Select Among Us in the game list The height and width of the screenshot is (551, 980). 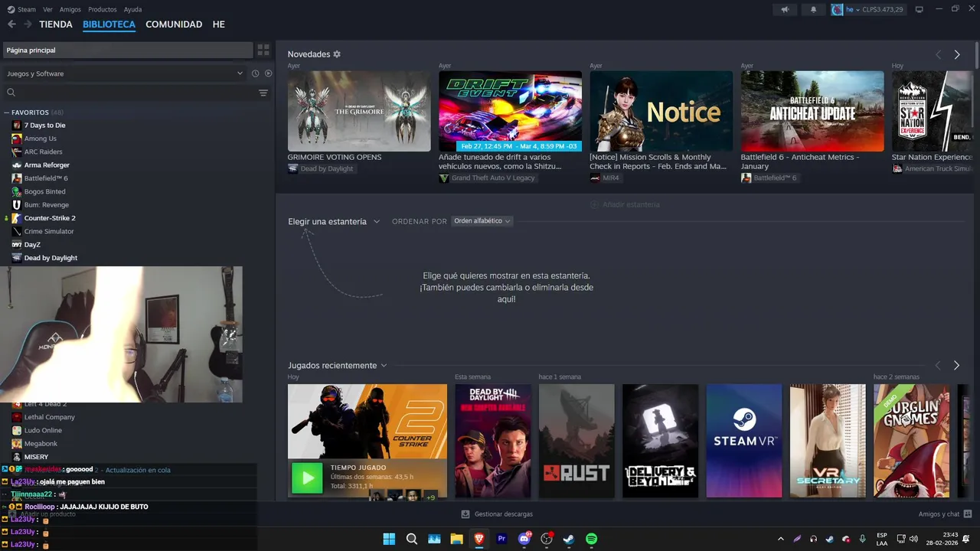[x=40, y=139]
